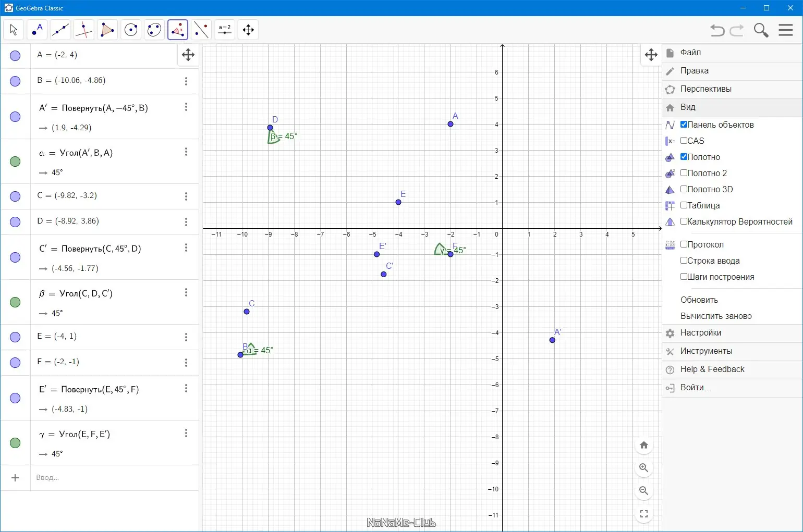Enable the Протокол checkbox
The image size is (803, 532).
click(684, 244)
